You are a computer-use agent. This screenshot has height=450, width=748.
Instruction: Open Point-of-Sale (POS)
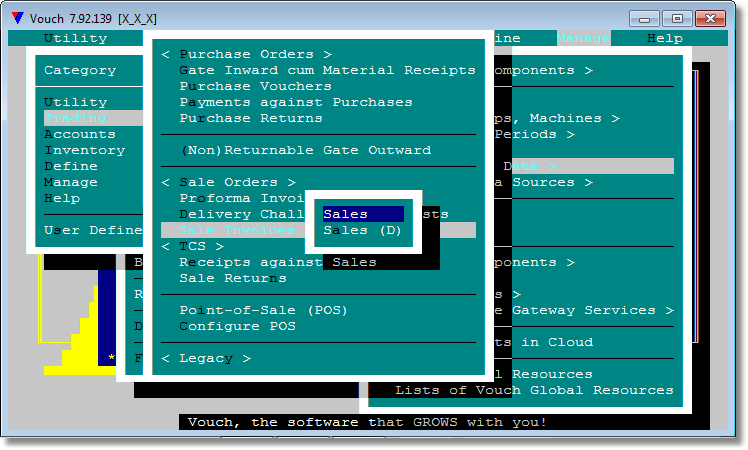(x=263, y=310)
